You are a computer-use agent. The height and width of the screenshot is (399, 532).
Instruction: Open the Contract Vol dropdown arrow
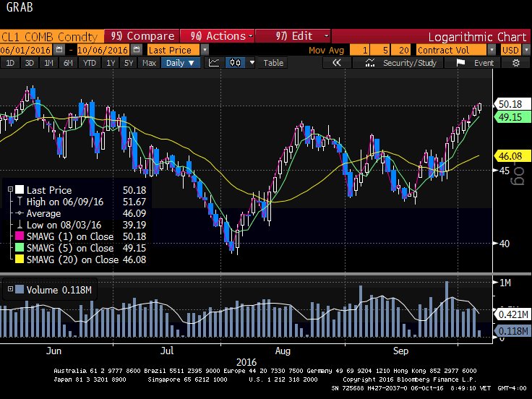[492, 50]
